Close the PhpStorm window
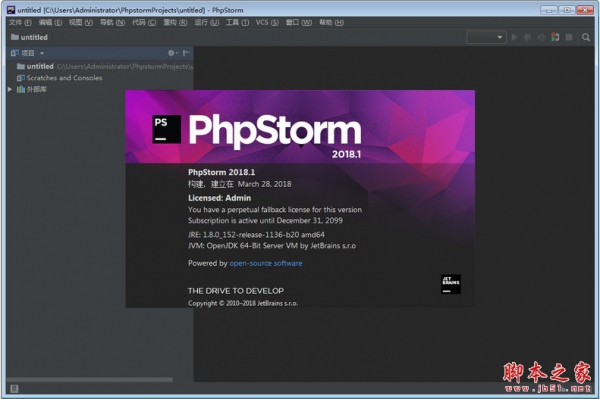600x399 pixels. click(585, 10)
